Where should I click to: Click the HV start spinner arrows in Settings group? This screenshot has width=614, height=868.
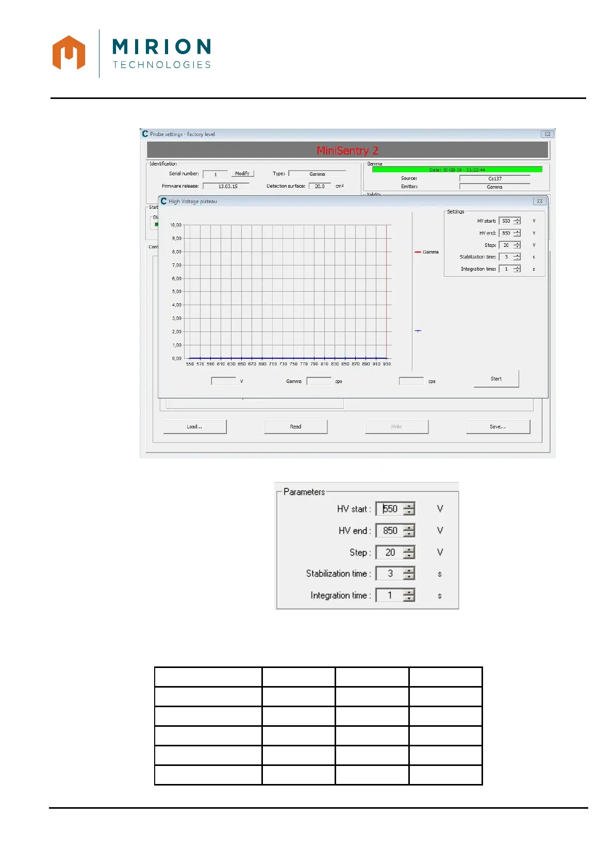(x=517, y=221)
